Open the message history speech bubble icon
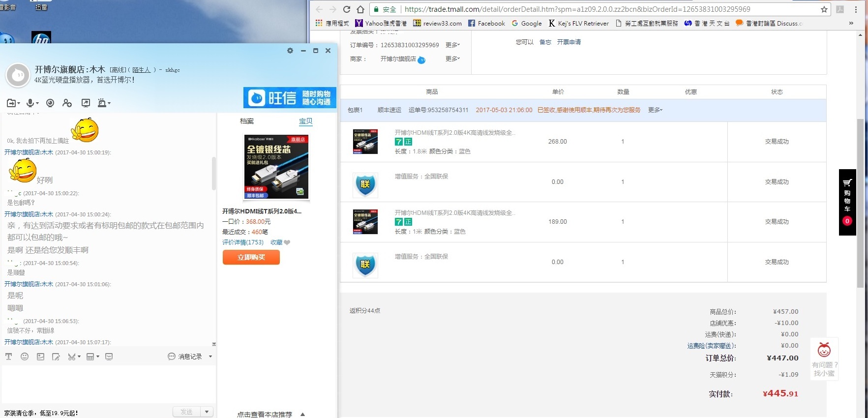 pos(172,357)
